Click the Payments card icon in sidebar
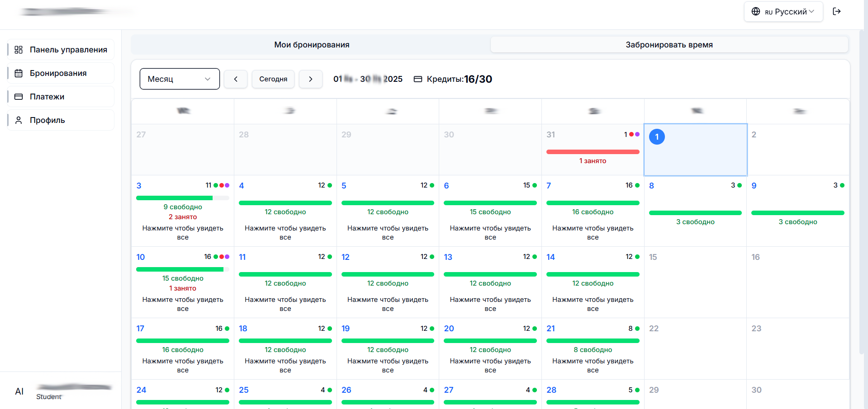868x409 pixels. [19, 97]
